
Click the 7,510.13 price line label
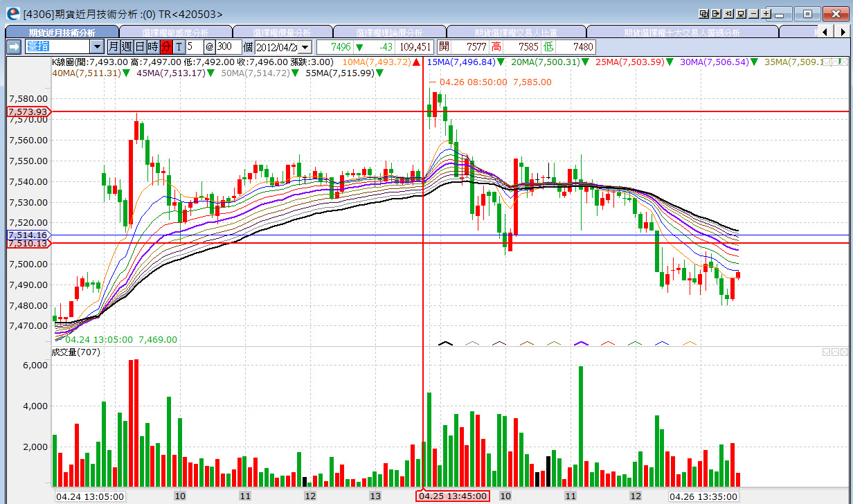(29, 243)
